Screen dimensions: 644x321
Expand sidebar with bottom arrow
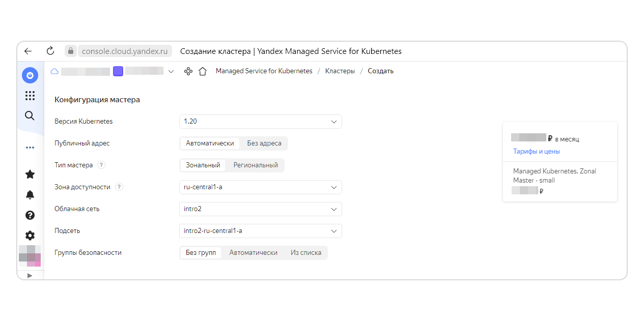pyautogui.click(x=30, y=275)
